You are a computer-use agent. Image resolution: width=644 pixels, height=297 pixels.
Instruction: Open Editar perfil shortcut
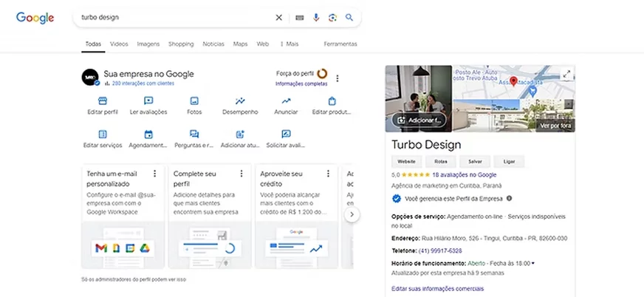pyautogui.click(x=103, y=106)
